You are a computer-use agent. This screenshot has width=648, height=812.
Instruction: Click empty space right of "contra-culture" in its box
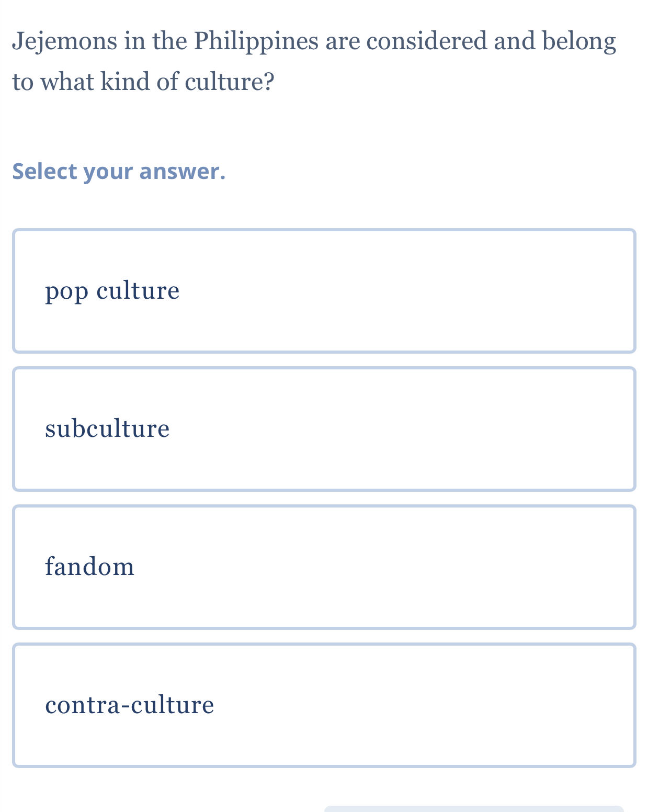(418, 705)
